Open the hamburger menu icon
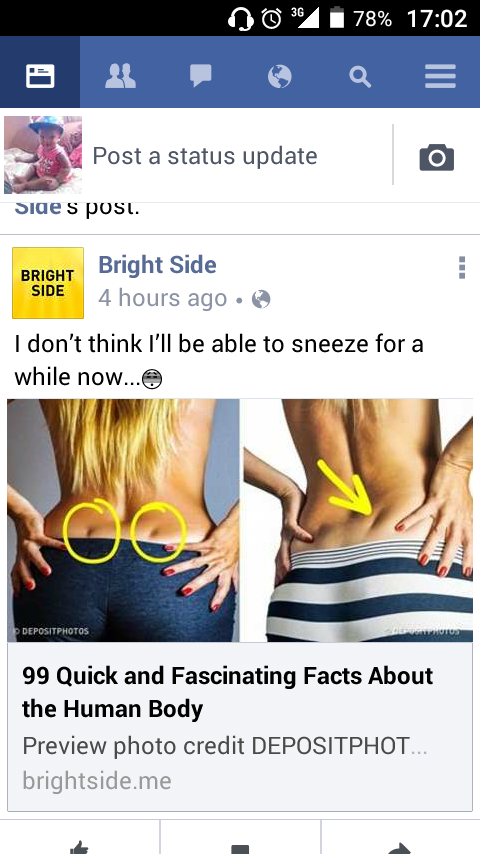The height and width of the screenshot is (854, 480). tap(440, 76)
